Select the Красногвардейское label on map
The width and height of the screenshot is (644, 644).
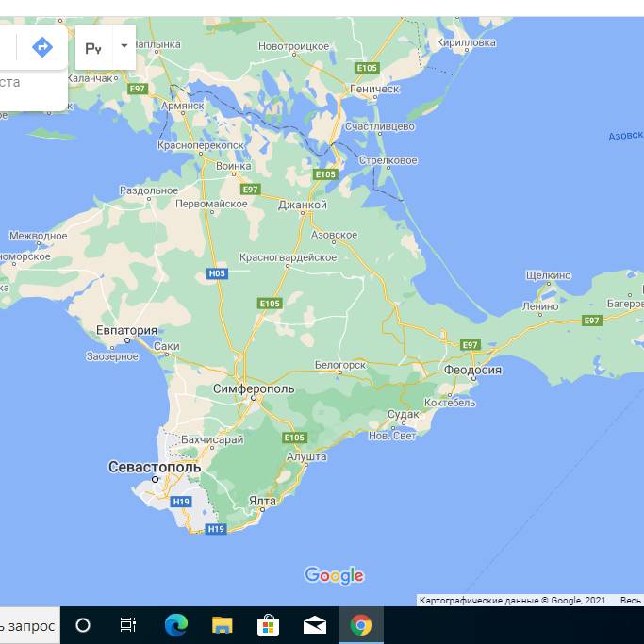(x=288, y=257)
